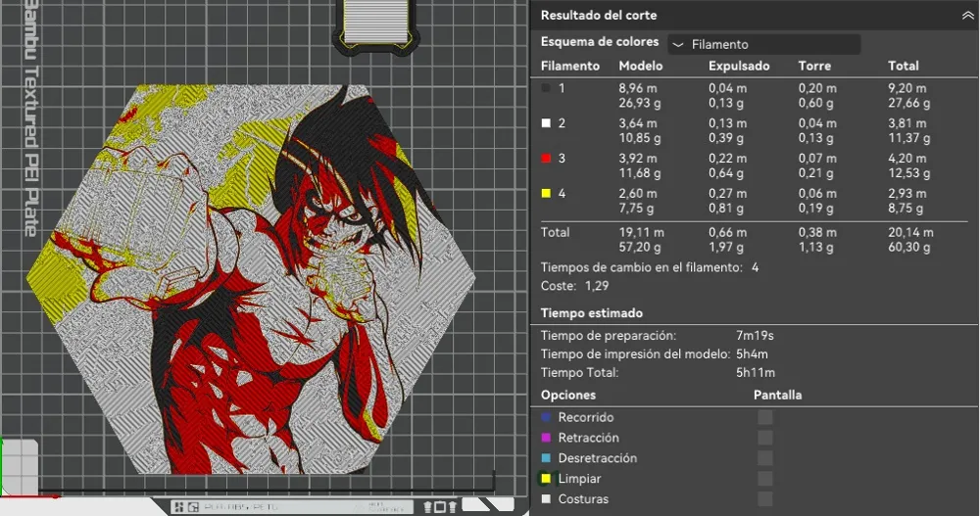Click the "Modelo" column header
The height and width of the screenshot is (516, 980).
click(641, 66)
